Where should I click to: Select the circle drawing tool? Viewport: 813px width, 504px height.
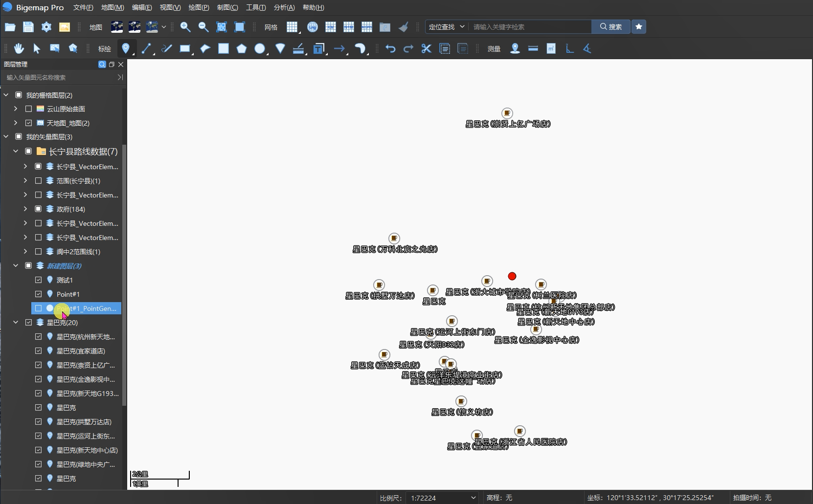[x=260, y=48]
